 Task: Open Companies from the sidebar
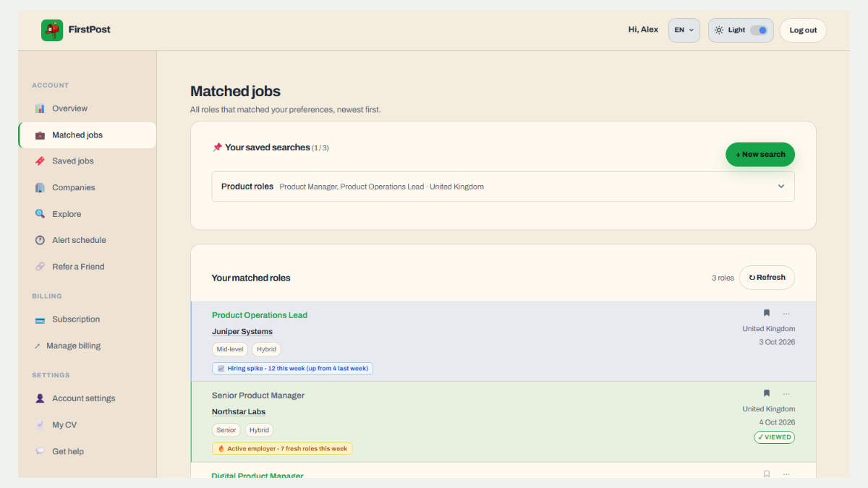(x=87, y=187)
